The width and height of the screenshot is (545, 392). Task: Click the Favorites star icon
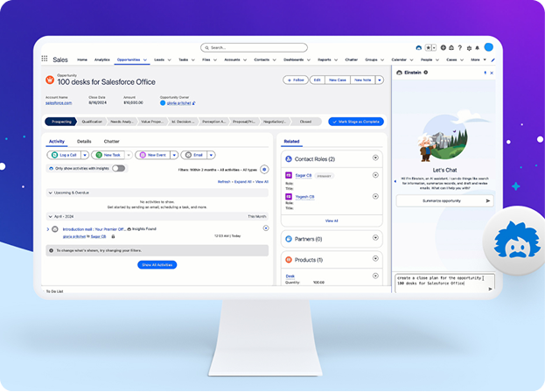click(429, 47)
